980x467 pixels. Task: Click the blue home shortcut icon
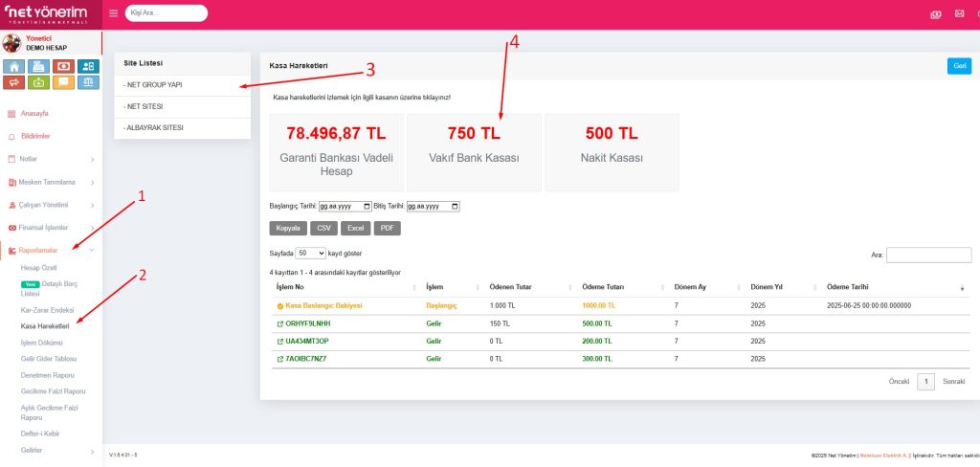14,66
